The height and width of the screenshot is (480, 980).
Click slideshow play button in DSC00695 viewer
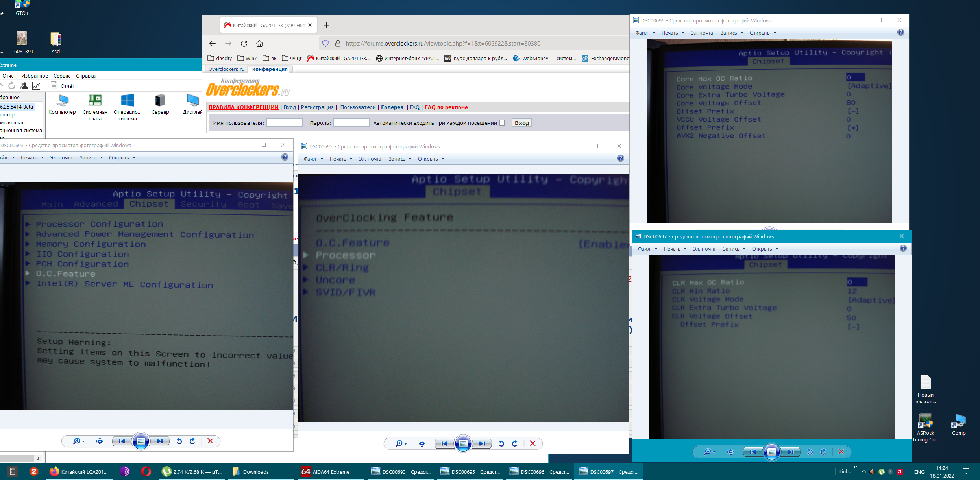point(463,444)
